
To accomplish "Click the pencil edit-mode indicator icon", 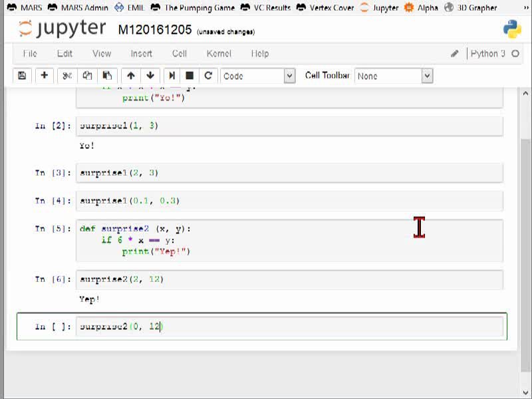I will 455,54.
